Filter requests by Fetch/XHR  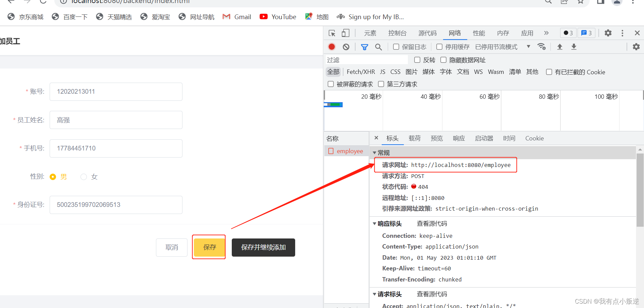click(x=361, y=72)
